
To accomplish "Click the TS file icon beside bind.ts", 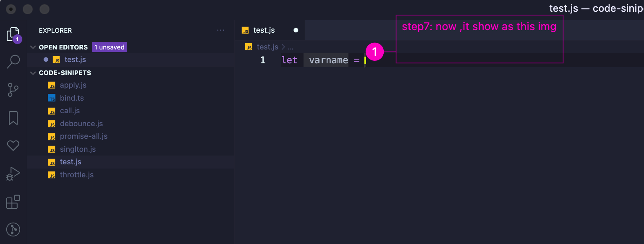I will pyautogui.click(x=51, y=98).
